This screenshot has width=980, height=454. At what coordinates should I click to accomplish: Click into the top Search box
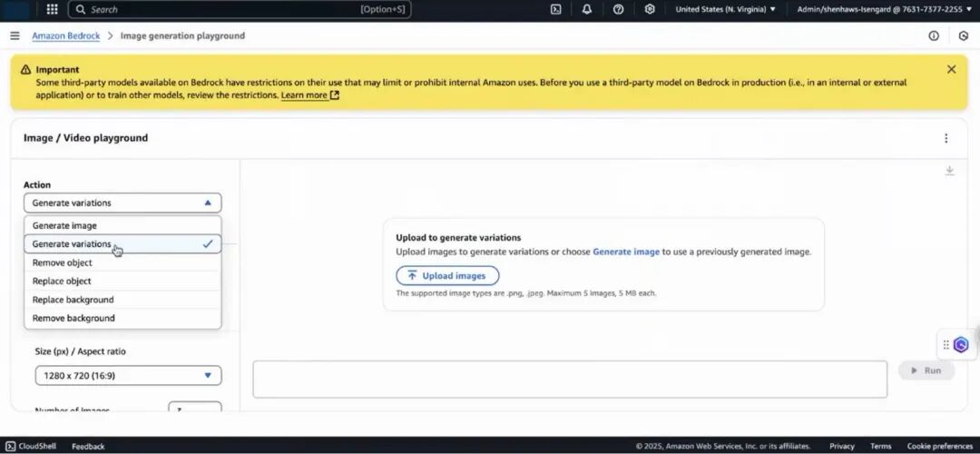tap(240, 9)
